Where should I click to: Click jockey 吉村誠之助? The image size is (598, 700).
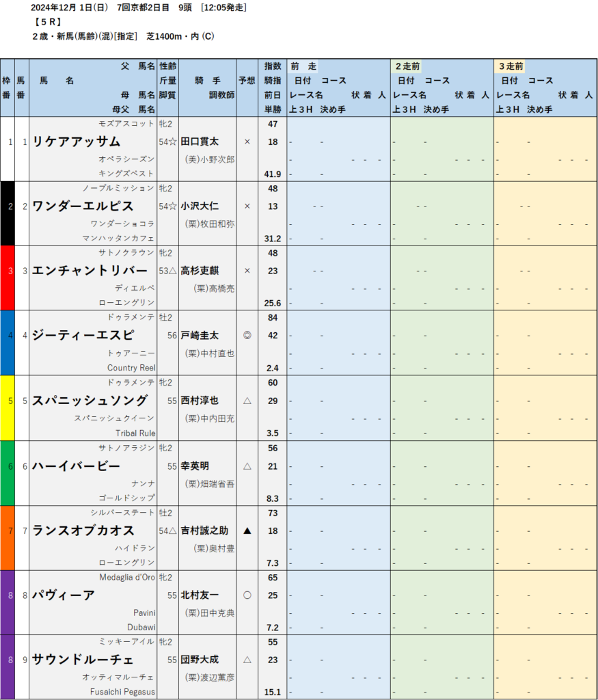[204, 530]
